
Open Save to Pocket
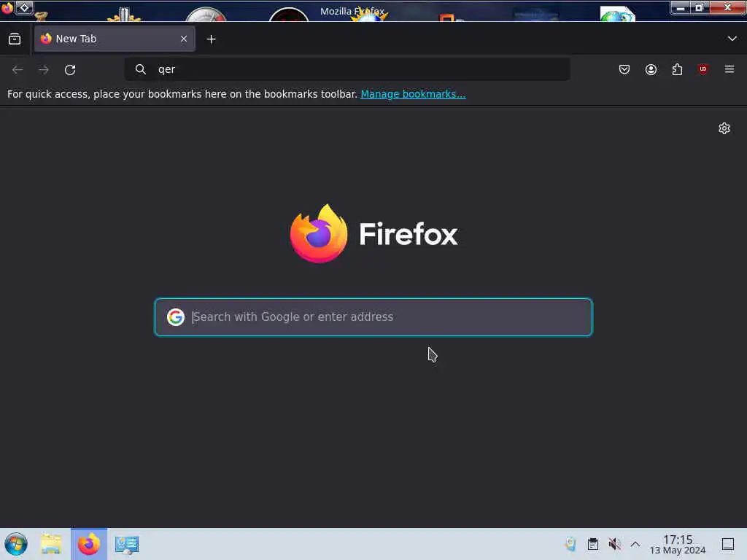pyautogui.click(x=624, y=69)
